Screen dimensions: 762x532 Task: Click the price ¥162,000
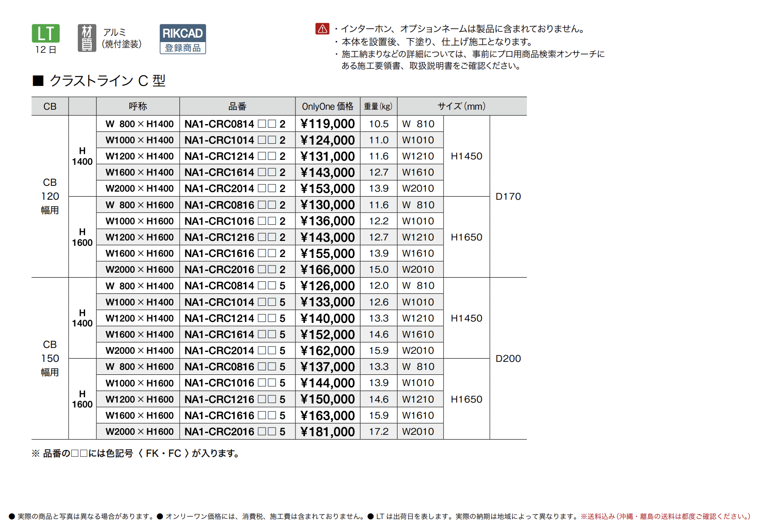pyautogui.click(x=328, y=351)
